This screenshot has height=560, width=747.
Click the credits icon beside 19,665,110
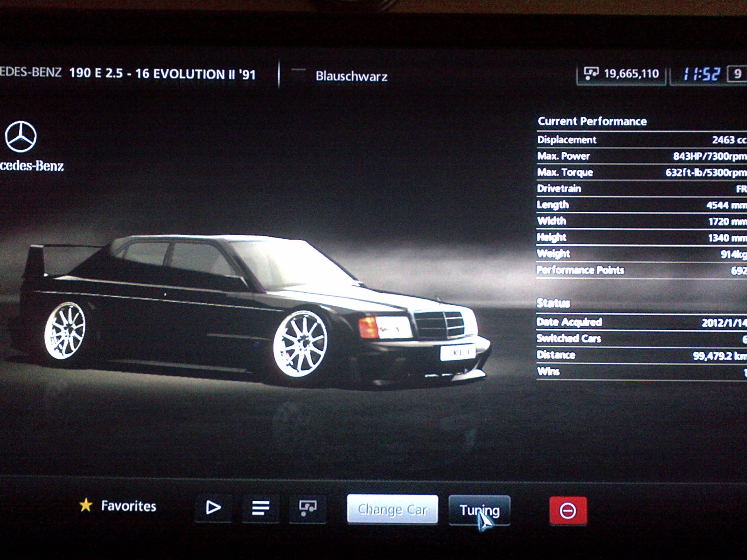[x=591, y=73]
